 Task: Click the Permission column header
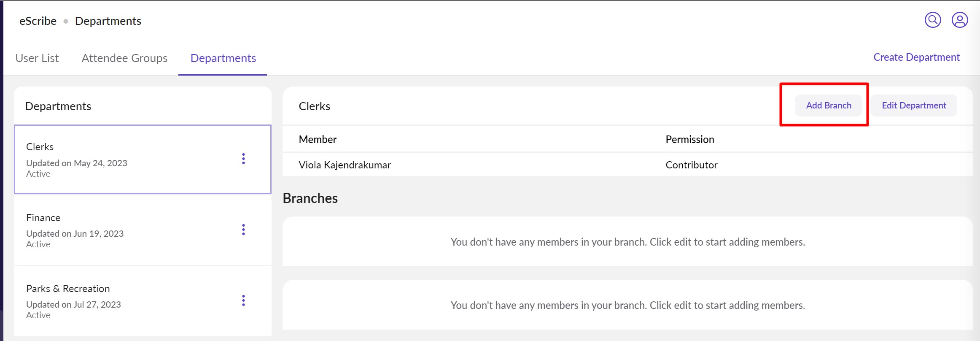[x=689, y=140]
